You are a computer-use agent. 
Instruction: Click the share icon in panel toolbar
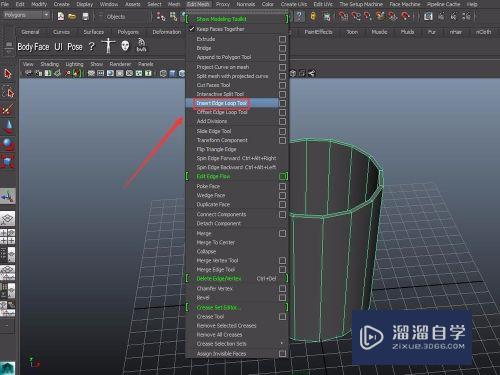pos(311,73)
